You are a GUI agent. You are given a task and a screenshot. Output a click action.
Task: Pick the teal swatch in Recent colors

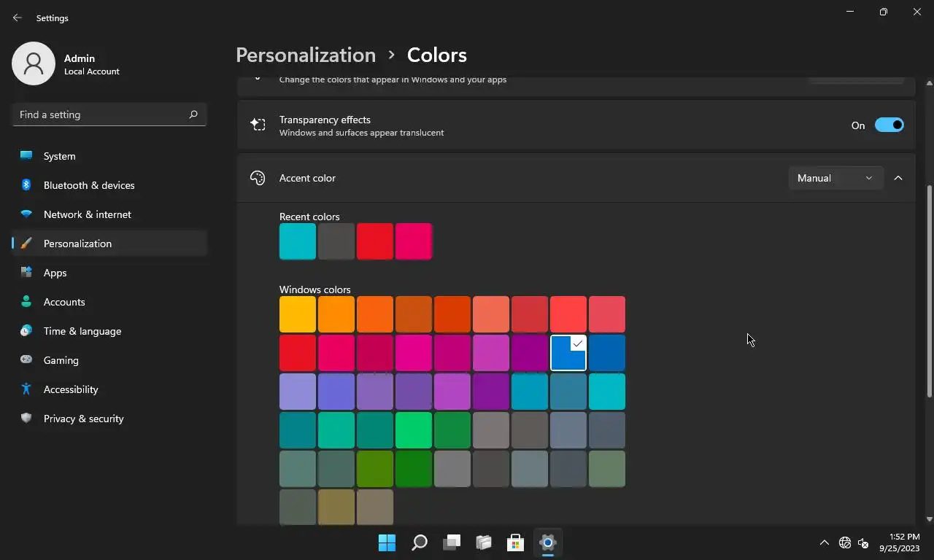(x=298, y=241)
